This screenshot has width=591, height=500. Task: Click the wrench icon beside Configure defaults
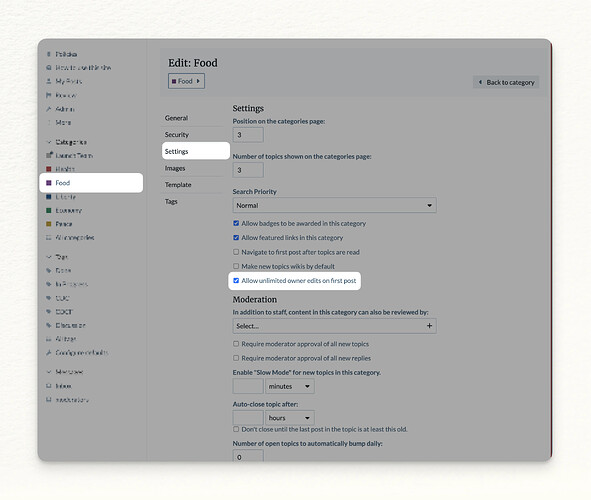49,353
